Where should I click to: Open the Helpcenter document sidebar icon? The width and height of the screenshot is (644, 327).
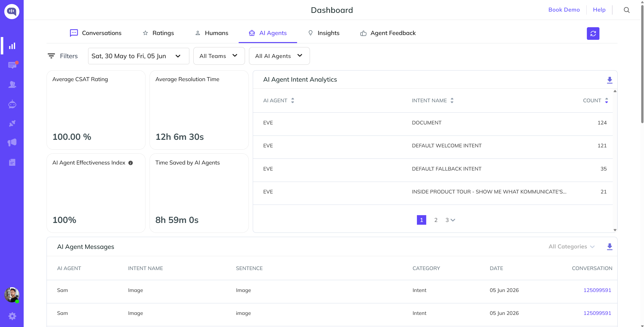(12, 162)
